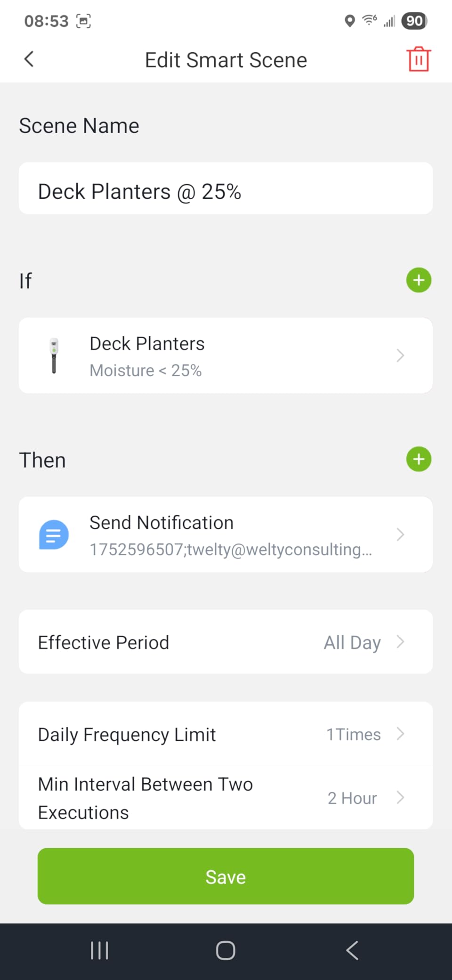Open the Android recent apps button
The height and width of the screenshot is (980, 452).
coord(99,950)
